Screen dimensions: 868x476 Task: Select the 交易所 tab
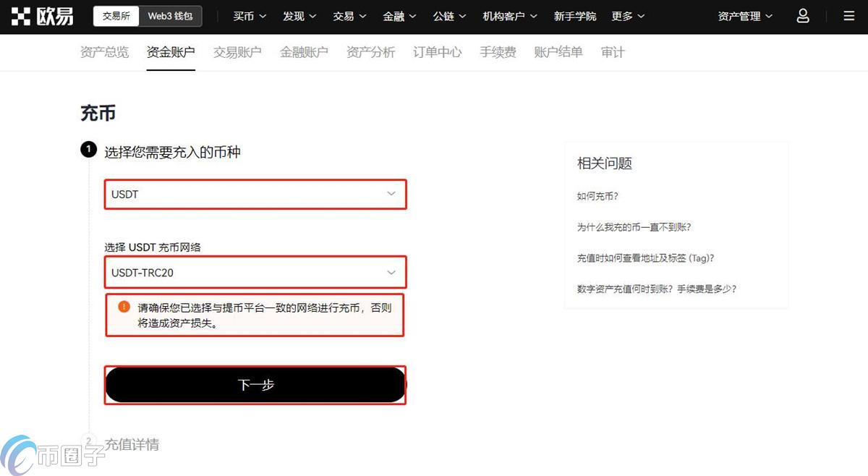tap(116, 15)
